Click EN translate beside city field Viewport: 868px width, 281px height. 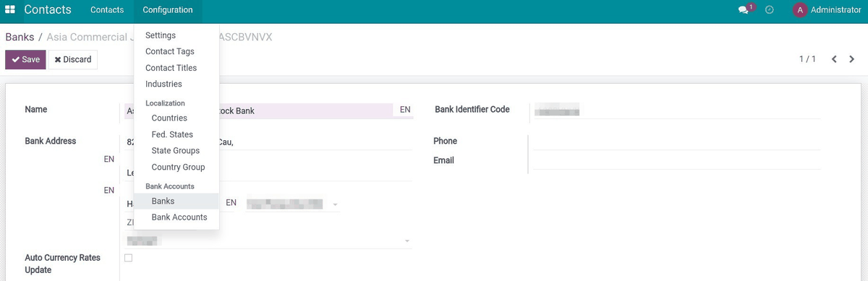click(231, 203)
